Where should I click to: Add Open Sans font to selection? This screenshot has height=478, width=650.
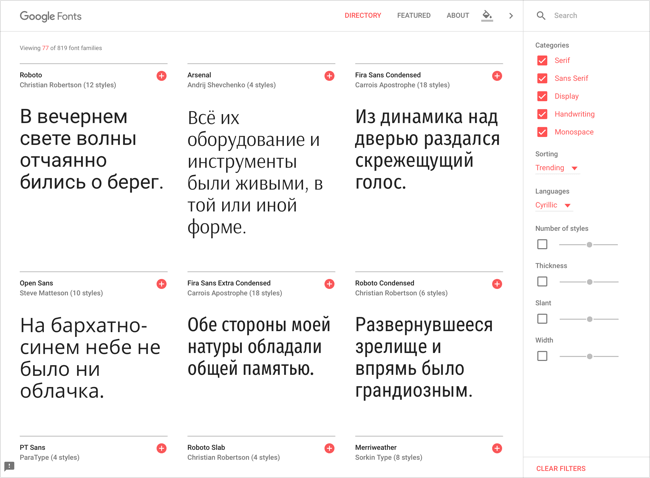[x=161, y=284]
